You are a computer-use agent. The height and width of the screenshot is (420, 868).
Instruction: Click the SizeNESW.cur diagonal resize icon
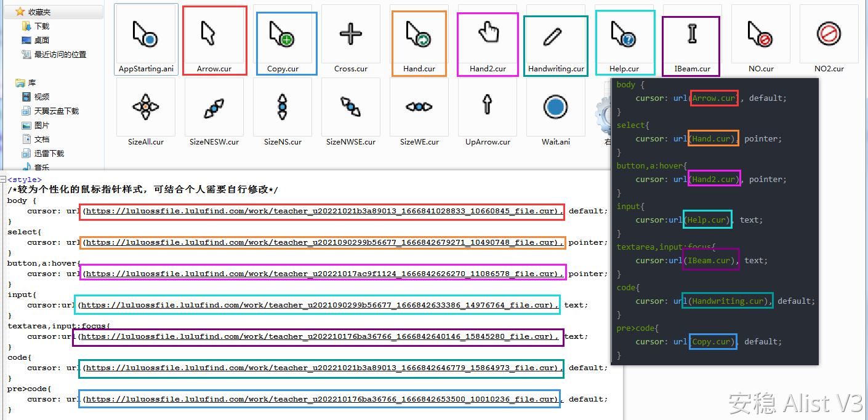214,107
